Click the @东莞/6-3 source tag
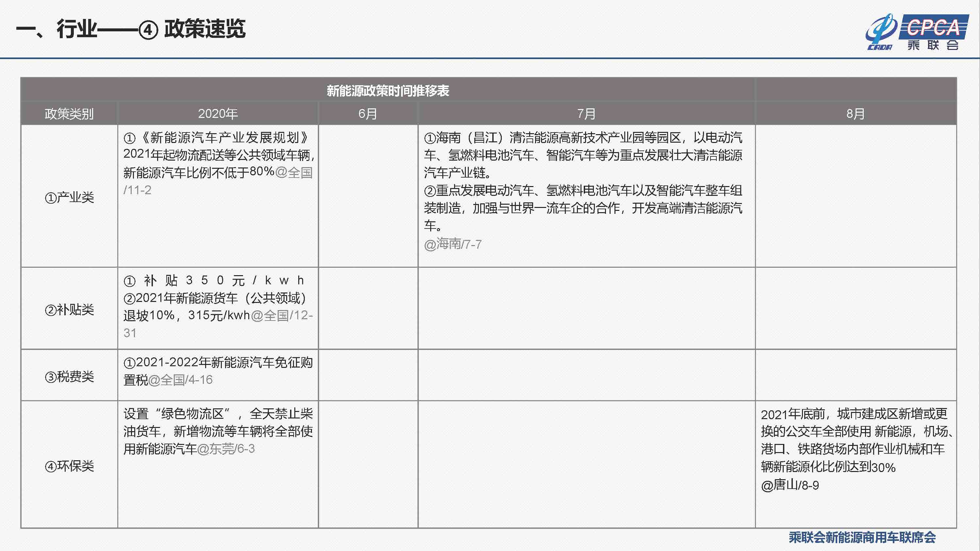This screenshot has width=980, height=551. 226,449
